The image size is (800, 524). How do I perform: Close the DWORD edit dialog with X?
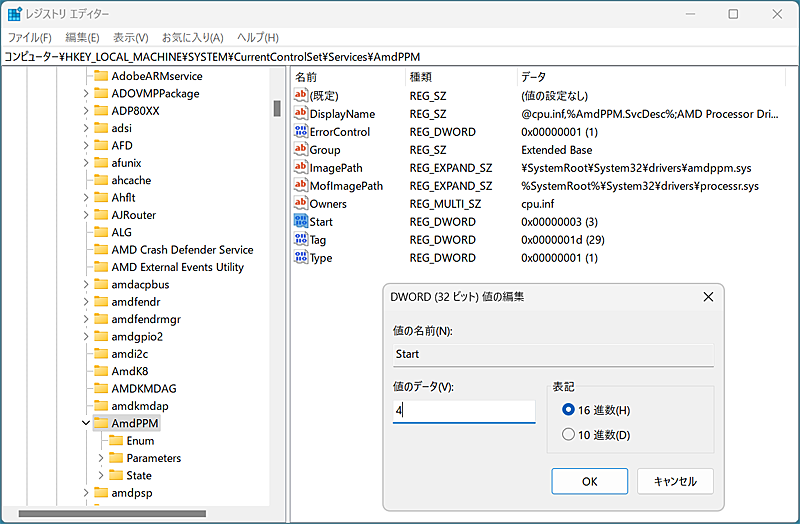708,296
